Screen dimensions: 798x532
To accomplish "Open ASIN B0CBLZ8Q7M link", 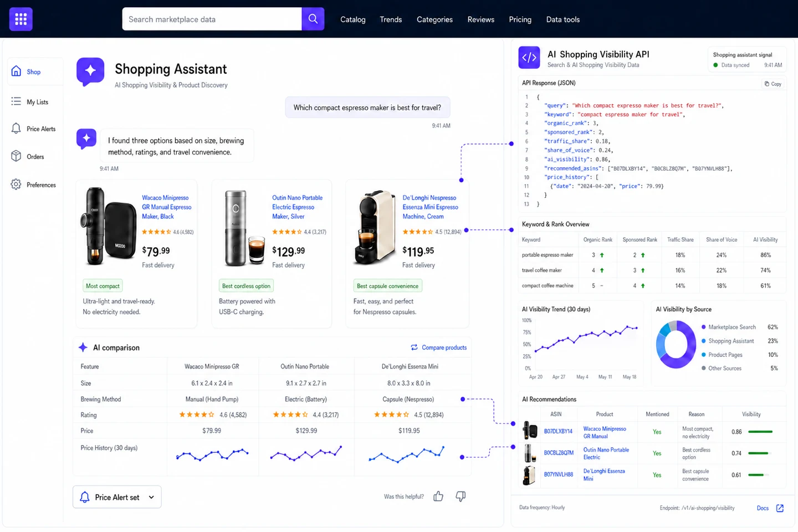I will click(559, 453).
